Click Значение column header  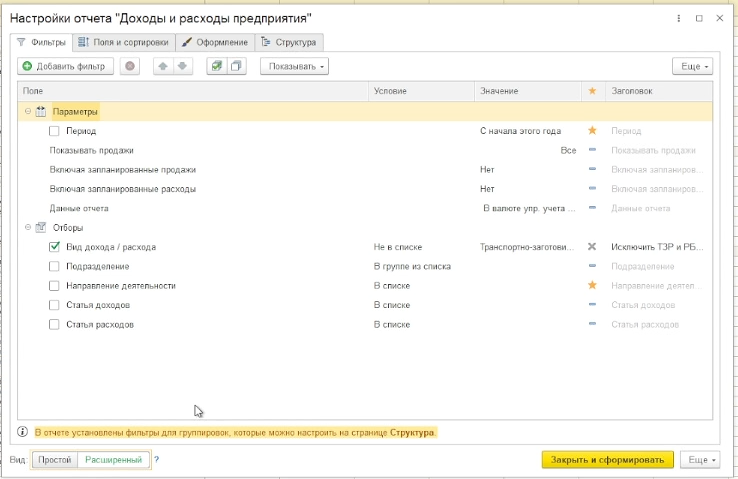528,91
